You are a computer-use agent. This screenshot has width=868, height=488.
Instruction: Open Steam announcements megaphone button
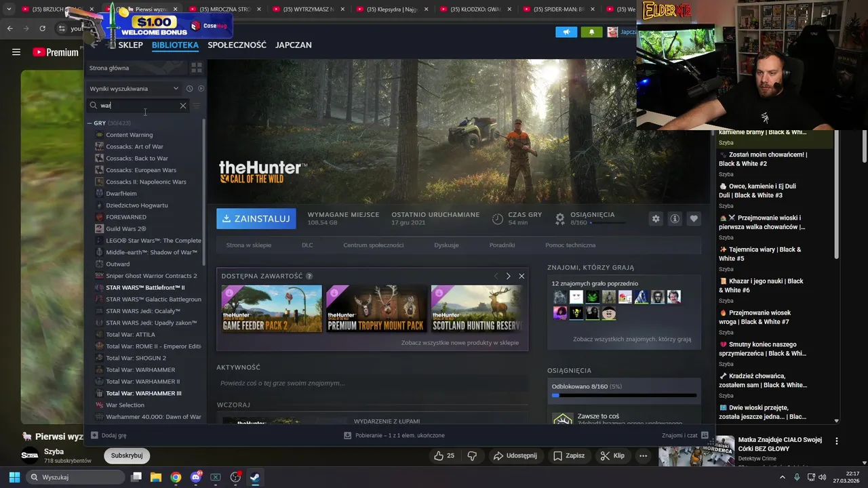(566, 32)
